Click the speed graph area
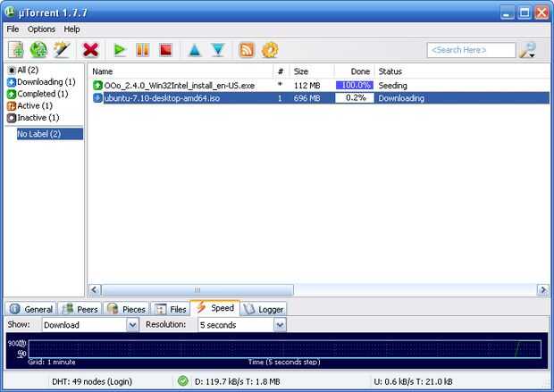554x392 pixels. (284, 349)
